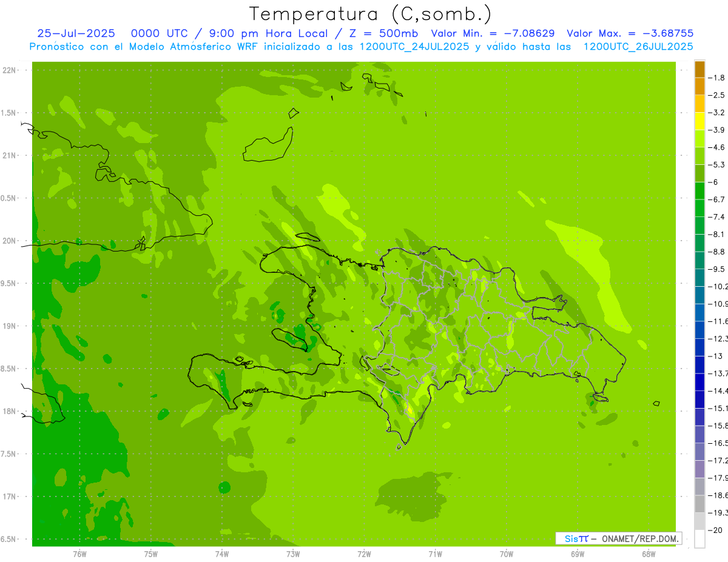The height and width of the screenshot is (562, 728).
Task: Click the '20N' latitude label
Action: click(10, 241)
